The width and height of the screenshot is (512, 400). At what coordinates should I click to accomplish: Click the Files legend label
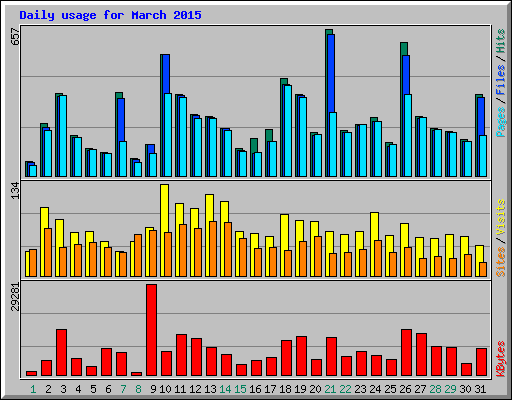pyautogui.click(x=500, y=80)
